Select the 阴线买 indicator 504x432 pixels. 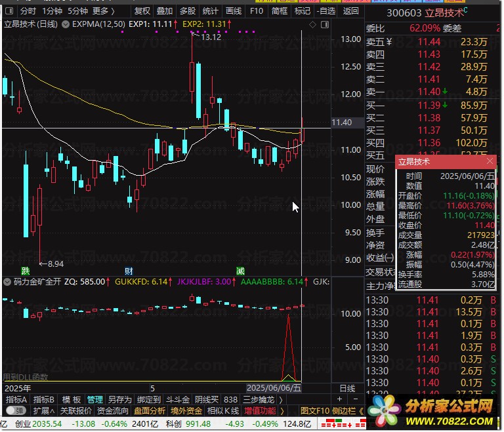click(x=206, y=400)
